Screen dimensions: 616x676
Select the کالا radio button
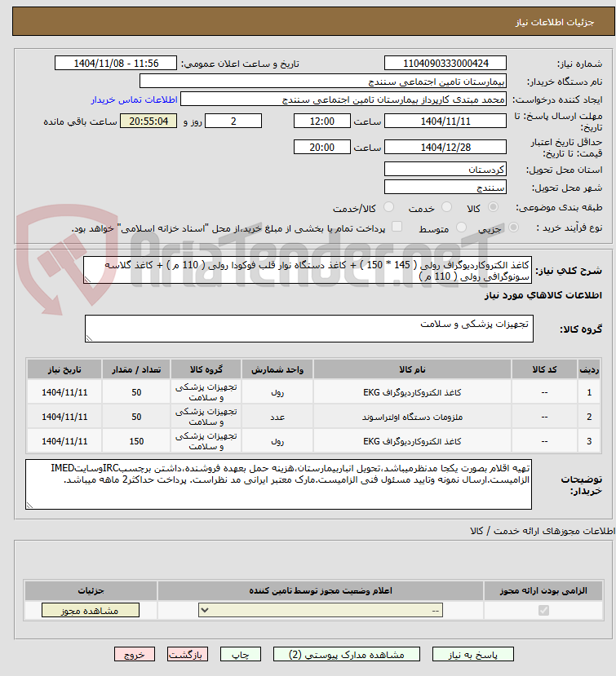pyautogui.click(x=493, y=207)
